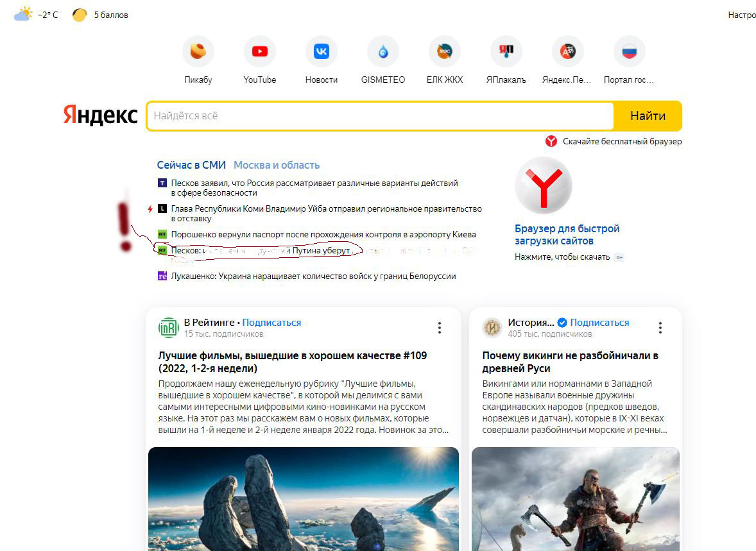Open the История card three-dot menu
The height and width of the screenshot is (551, 756).
(660, 328)
